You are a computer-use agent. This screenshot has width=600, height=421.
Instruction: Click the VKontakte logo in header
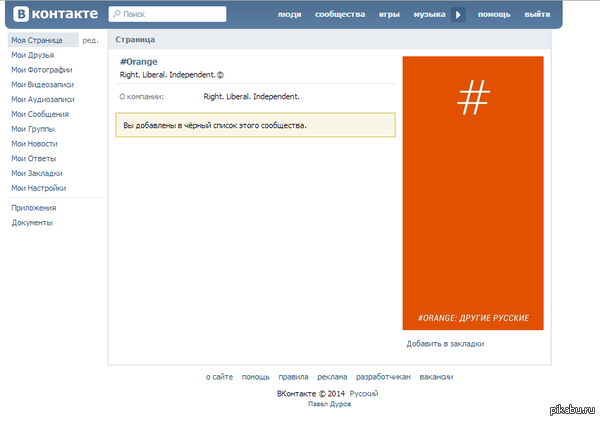click(x=56, y=15)
